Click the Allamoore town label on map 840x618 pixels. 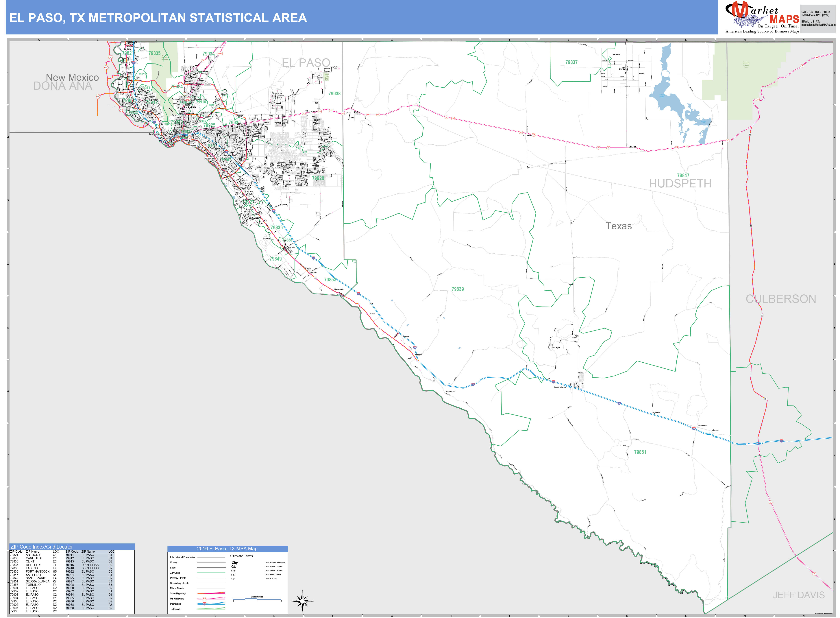[x=702, y=426]
